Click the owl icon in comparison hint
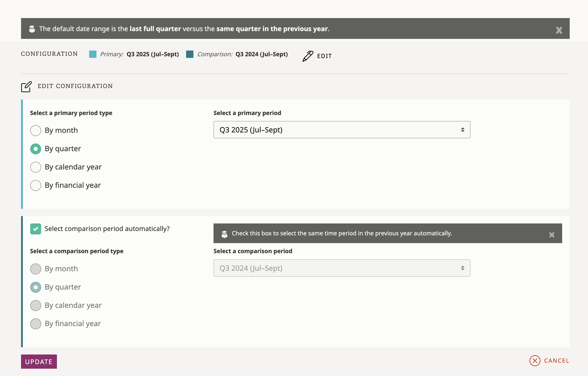Image resolution: width=588 pixels, height=376 pixels. coord(225,234)
